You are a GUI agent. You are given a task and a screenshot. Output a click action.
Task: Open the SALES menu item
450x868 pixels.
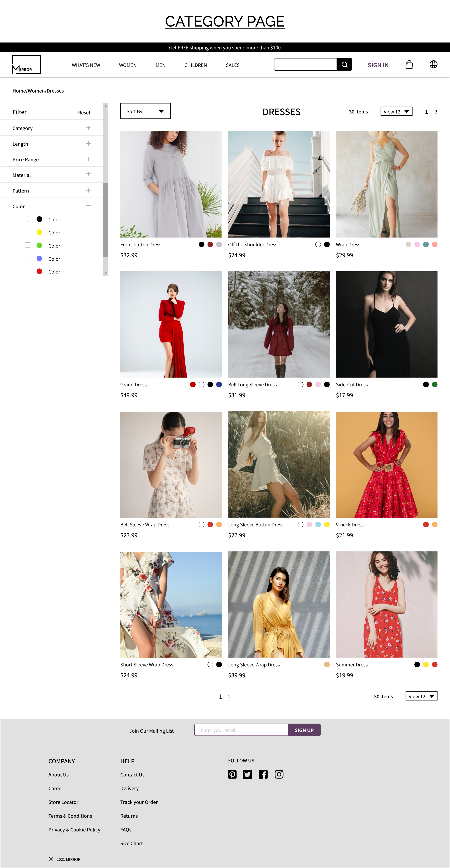(232, 65)
